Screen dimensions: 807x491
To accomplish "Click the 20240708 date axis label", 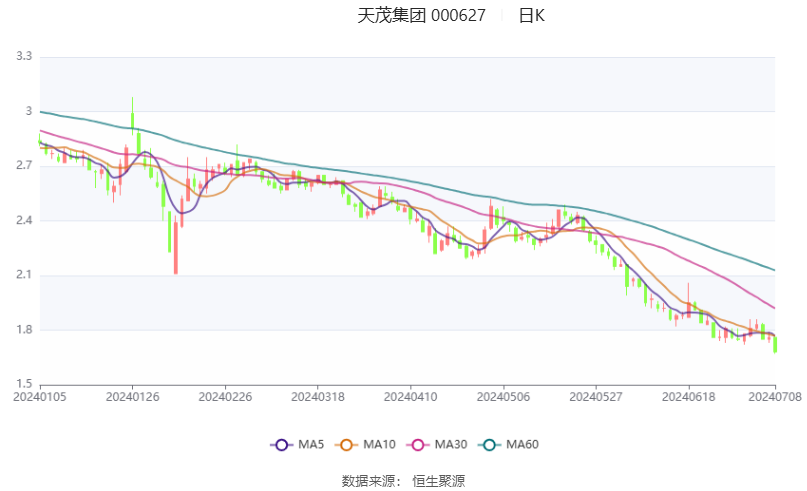I will (775, 397).
